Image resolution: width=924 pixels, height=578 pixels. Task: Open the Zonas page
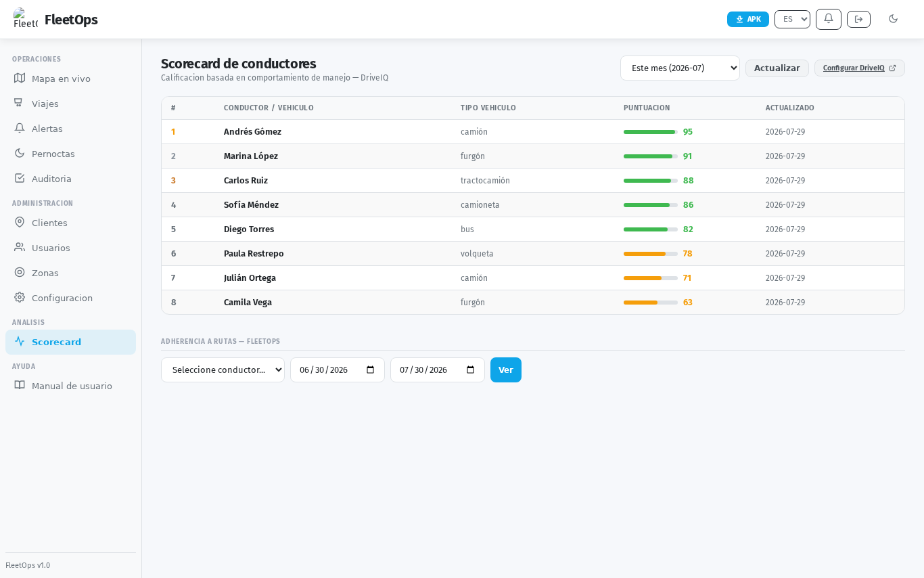tap(70, 272)
